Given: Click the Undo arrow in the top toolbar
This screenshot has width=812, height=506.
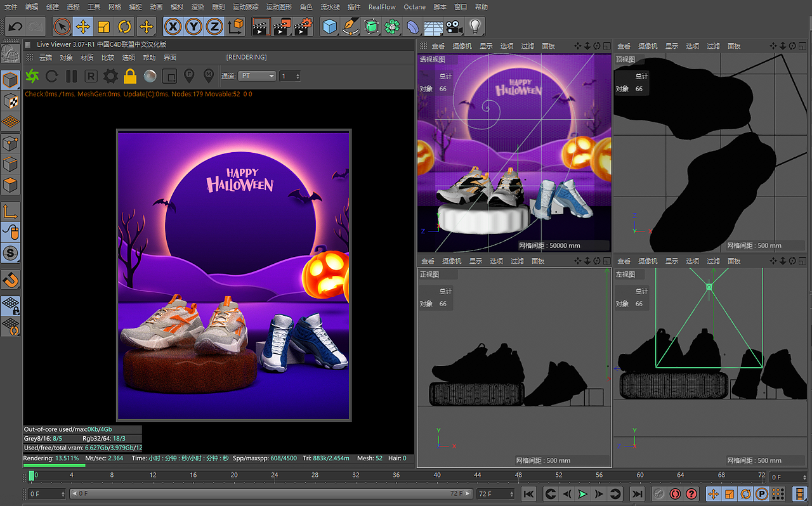Looking at the screenshot, I should pos(15,27).
